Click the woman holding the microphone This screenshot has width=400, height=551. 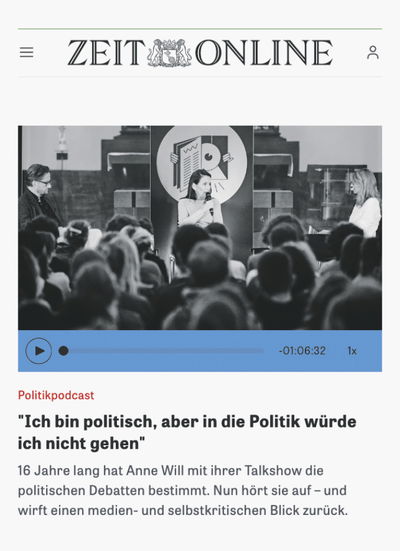[x=200, y=199]
